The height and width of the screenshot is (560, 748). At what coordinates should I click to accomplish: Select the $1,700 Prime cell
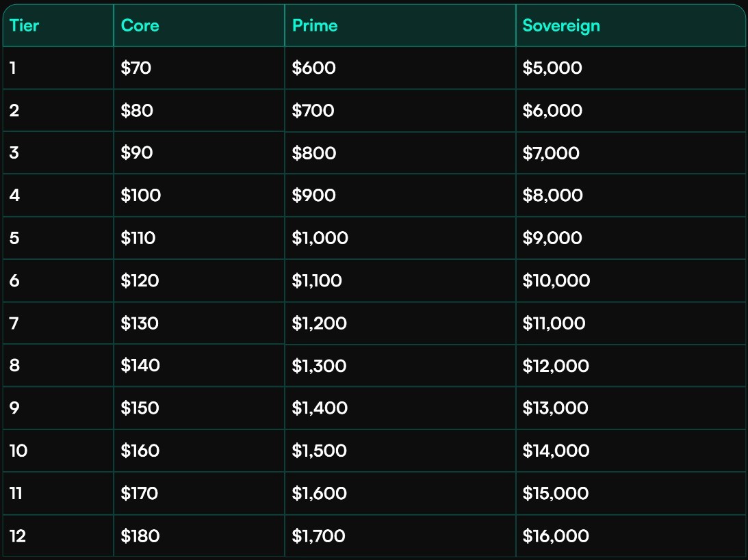319,536
